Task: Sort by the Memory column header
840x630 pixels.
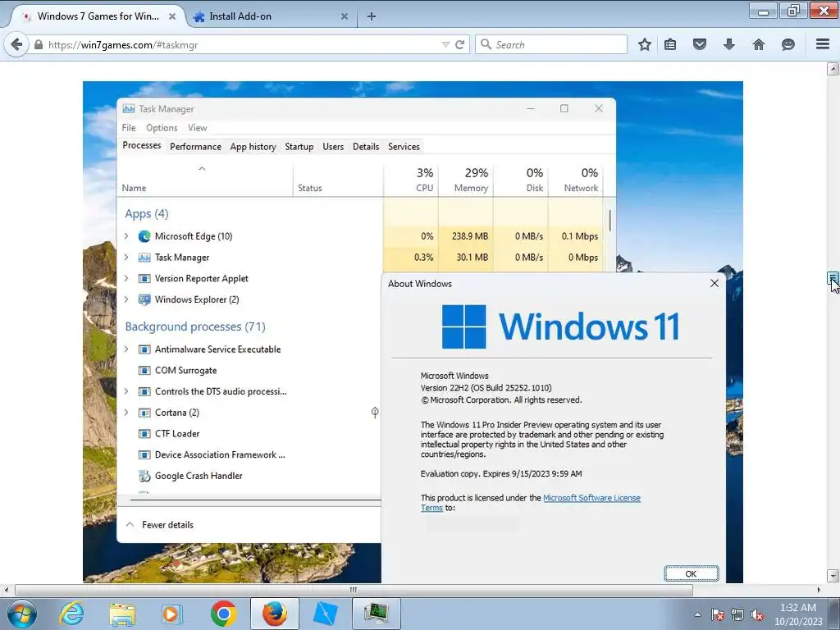Action: pos(466,180)
